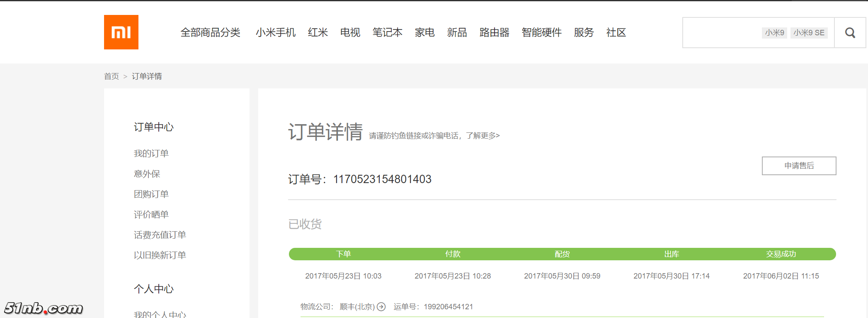
Task: Click the 订单中心 sidebar heading
Action: [154, 127]
